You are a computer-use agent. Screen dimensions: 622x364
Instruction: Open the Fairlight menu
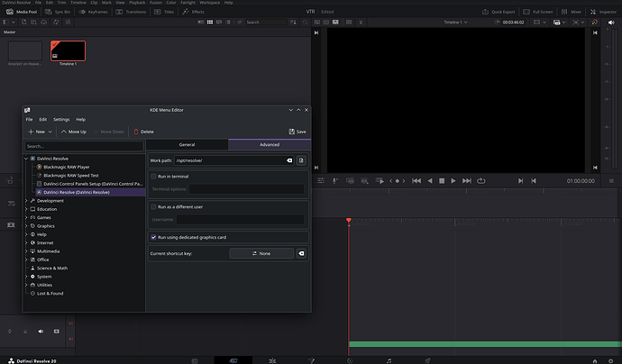click(188, 3)
